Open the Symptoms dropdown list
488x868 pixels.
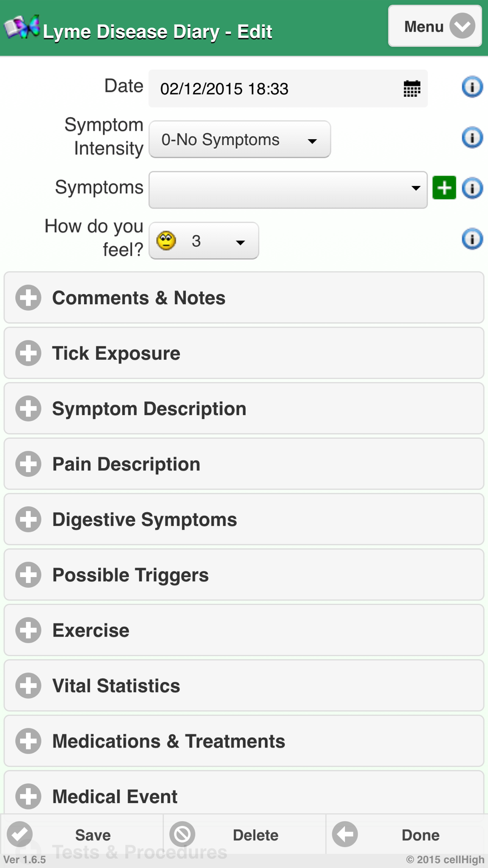pos(288,190)
